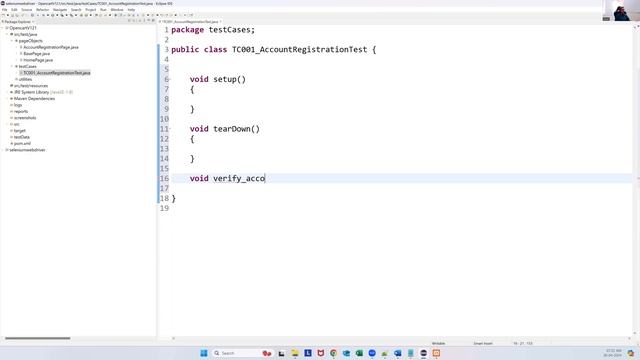Image resolution: width=640 pixels, height=360 pixels.
Task: Collapse the src/test/java source folder
Action: (x=7, y=35)
